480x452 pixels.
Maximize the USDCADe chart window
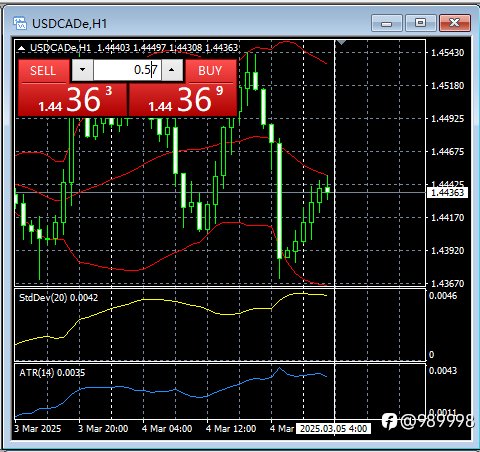(421, 23)
